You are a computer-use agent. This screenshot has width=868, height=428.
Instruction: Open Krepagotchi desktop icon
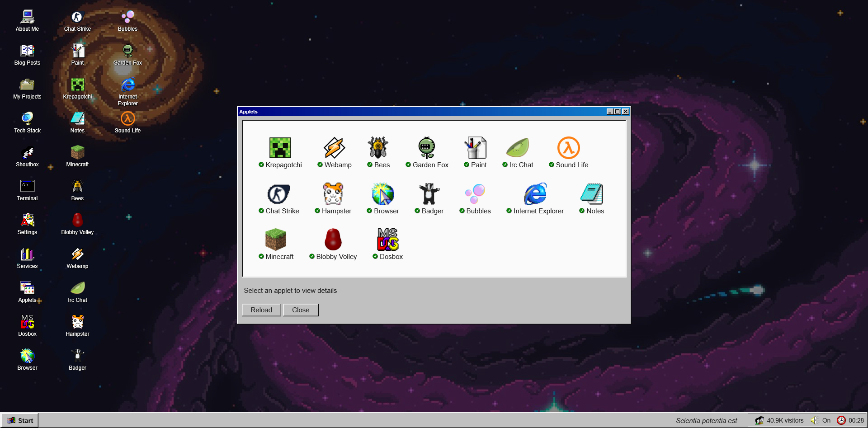(x=77, y=89)
